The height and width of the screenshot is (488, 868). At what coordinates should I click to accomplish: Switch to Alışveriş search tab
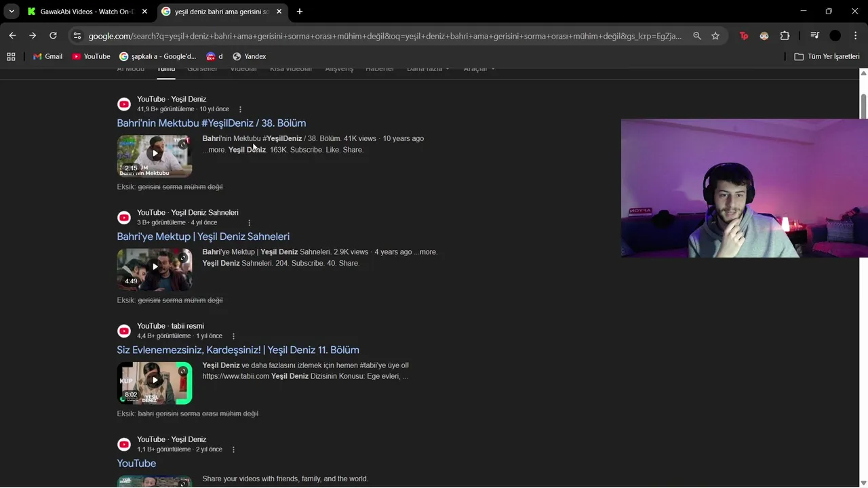click(339, 69)
